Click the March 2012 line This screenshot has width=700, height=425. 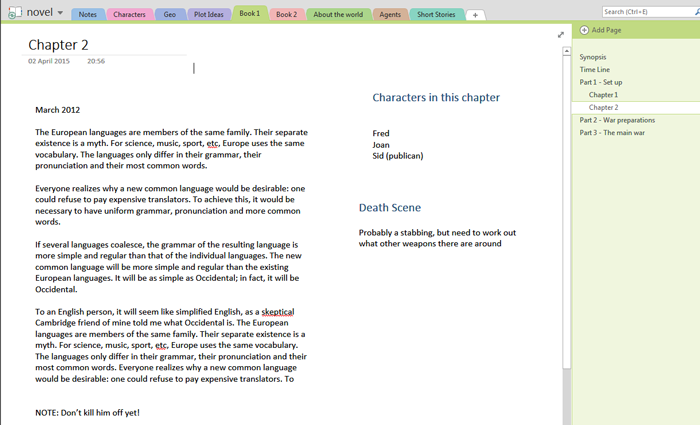coord(58,110)
